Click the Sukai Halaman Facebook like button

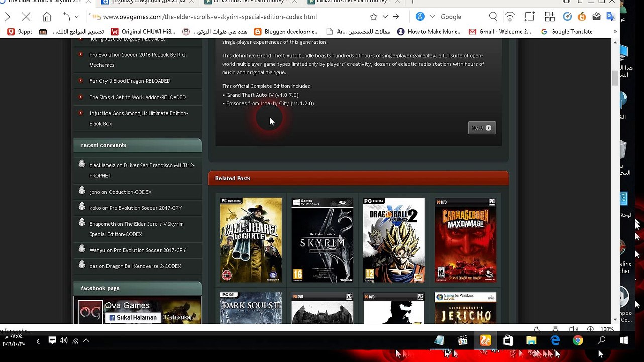(133, 317)
